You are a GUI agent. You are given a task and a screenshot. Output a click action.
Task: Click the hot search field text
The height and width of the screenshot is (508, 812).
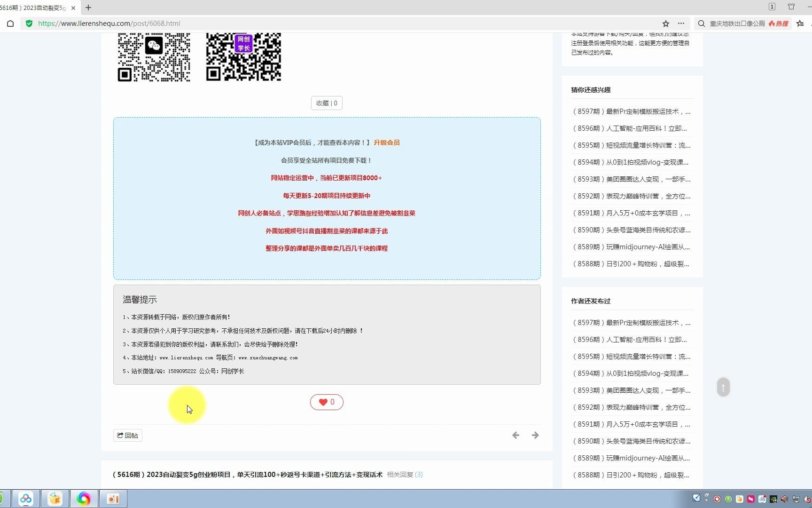(x=737, y=24)
